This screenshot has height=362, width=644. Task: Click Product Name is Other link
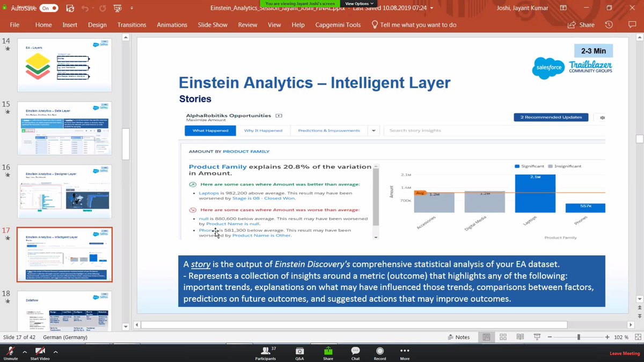pyautogui.click(x=262, y=235)
